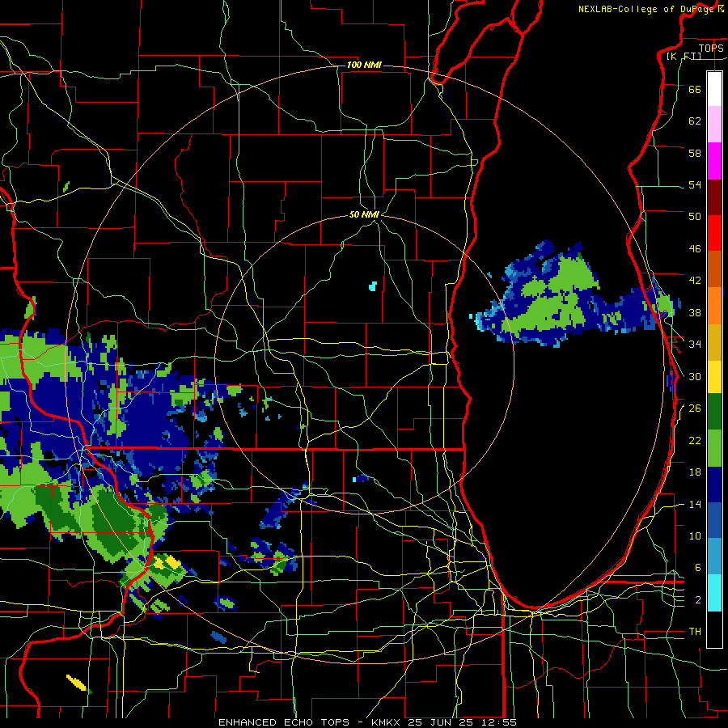Click the '38' legend value
This screenshot has width=728, height=728.
[x=695, y=312]
